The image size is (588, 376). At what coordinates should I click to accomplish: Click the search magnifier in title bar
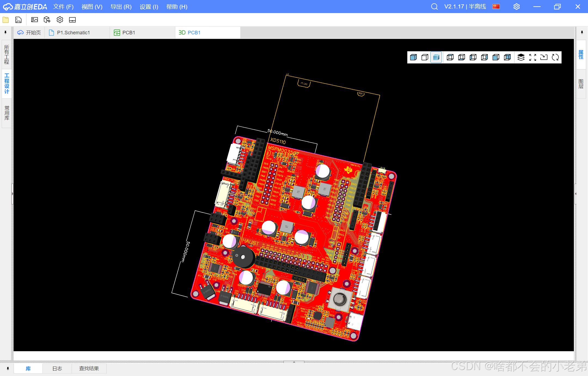(x=434, y=7)
